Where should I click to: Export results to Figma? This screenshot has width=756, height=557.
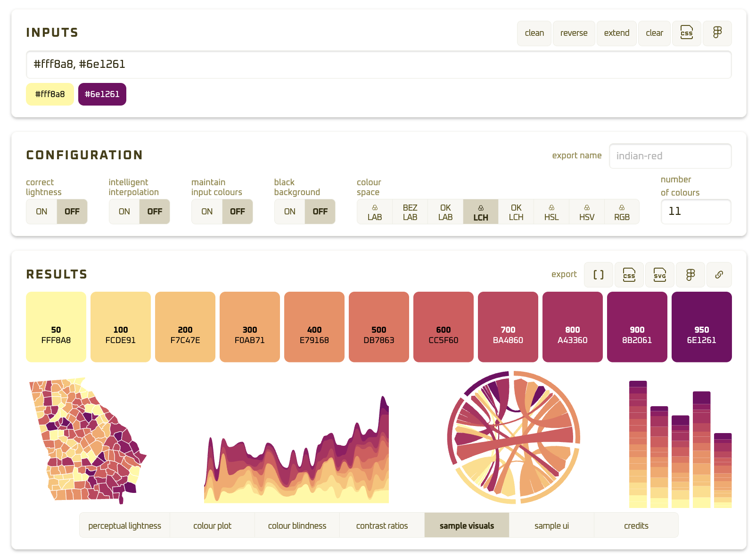[x=690, y=275]
